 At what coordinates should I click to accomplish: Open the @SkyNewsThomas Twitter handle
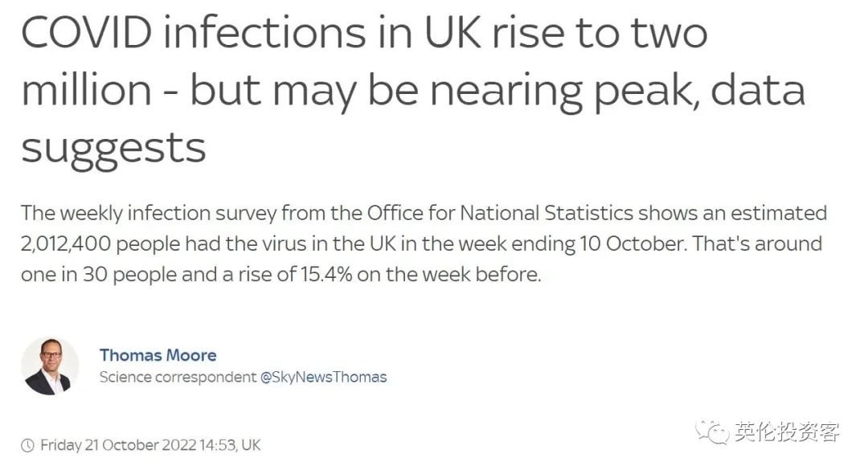[x=323, y=377]
